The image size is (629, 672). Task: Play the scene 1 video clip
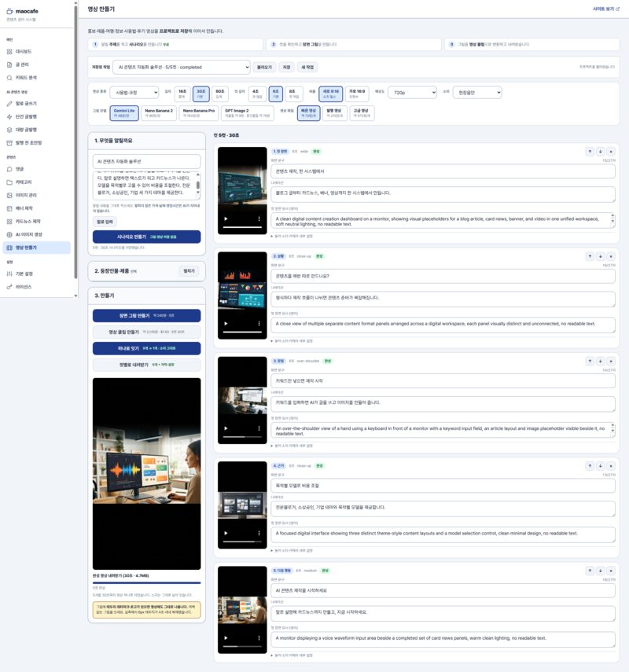point(226,218)
